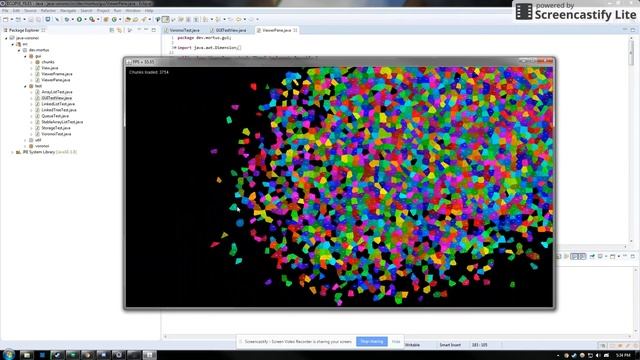This screenshot has width=640, height=360.
Task: Click the Windows Start button
Action: [9, 354]
